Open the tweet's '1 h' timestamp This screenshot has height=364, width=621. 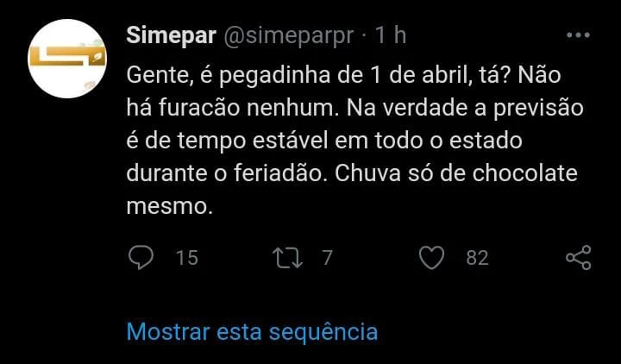coord(391,36)
